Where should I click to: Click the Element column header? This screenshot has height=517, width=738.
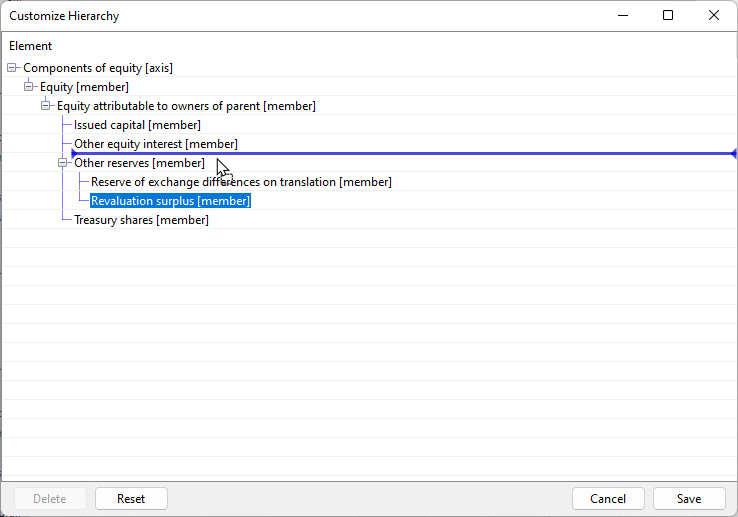coord(31,46)
